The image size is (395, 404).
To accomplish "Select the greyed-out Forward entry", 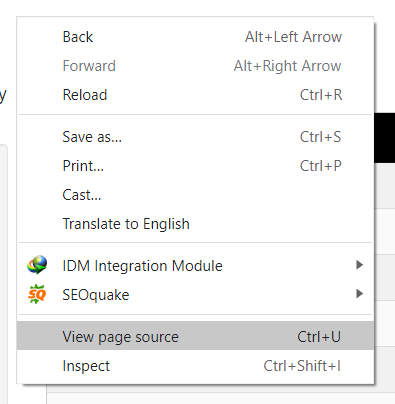I will [195, 66].
